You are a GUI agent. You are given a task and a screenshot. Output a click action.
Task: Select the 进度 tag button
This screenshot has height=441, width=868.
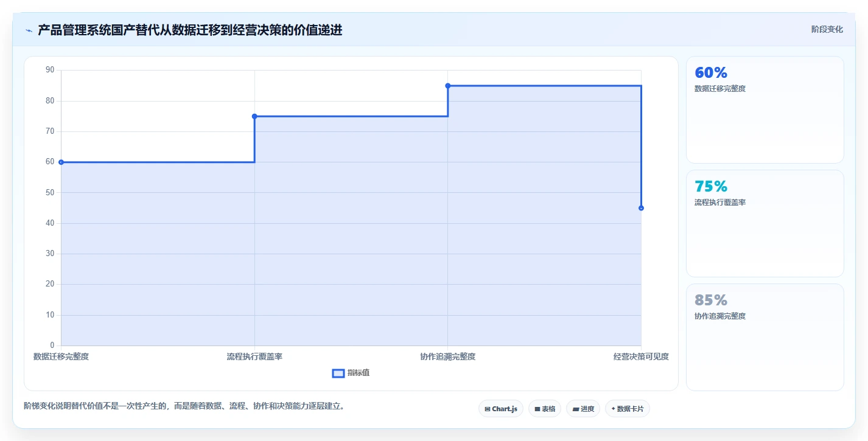pyautogui.click(x=583, y=409)
